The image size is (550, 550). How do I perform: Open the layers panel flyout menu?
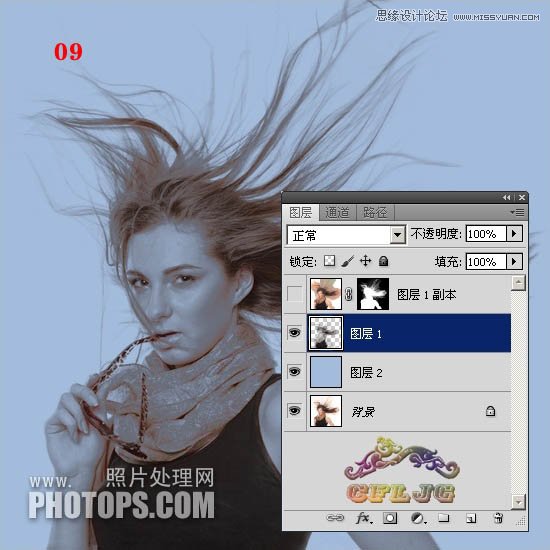pos(517,212)
